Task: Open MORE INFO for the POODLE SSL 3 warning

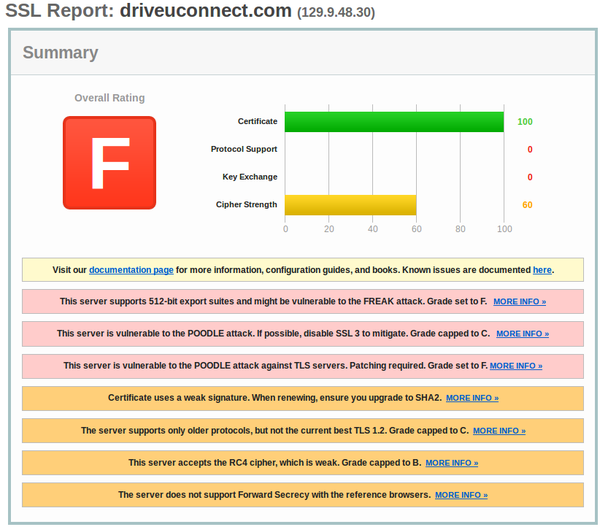Action: (523, 334)
